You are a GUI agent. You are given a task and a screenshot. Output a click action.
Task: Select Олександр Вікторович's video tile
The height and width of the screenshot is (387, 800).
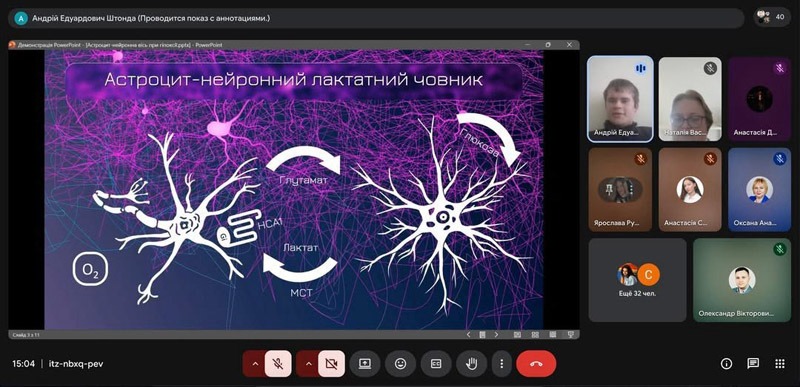click(x=742, y=280)
